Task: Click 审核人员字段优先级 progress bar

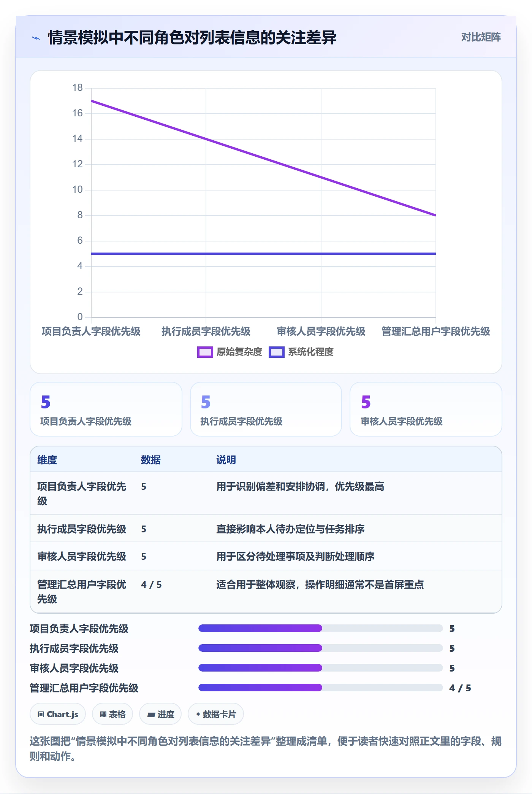Action: pos(320,668)
